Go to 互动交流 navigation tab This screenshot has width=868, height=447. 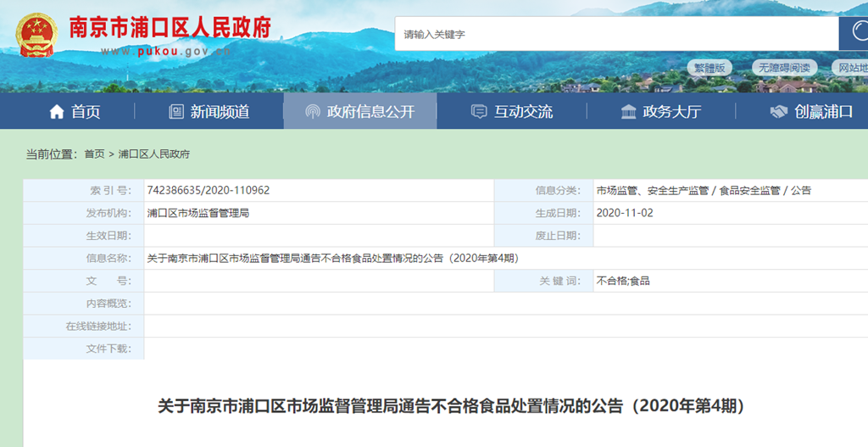[x=511, y=111]
